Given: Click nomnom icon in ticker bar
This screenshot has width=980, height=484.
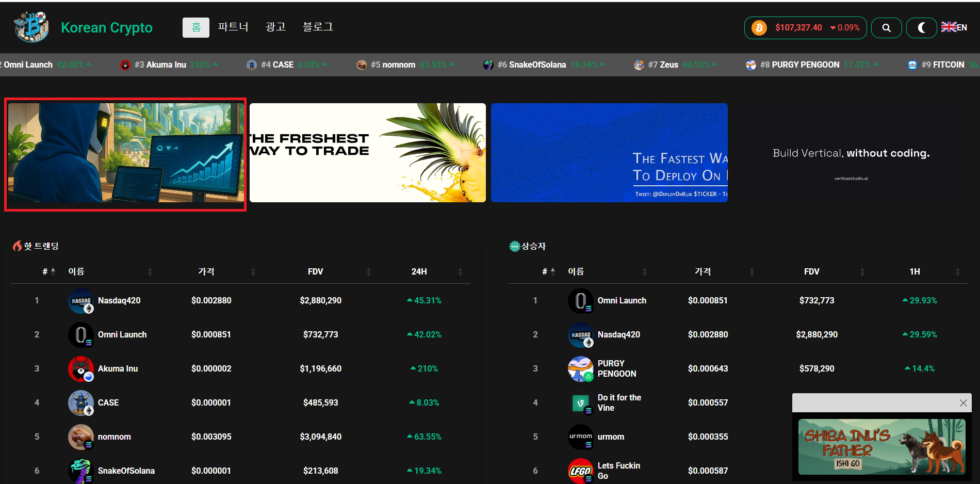Looking at the screenshot, I should 362,65.
